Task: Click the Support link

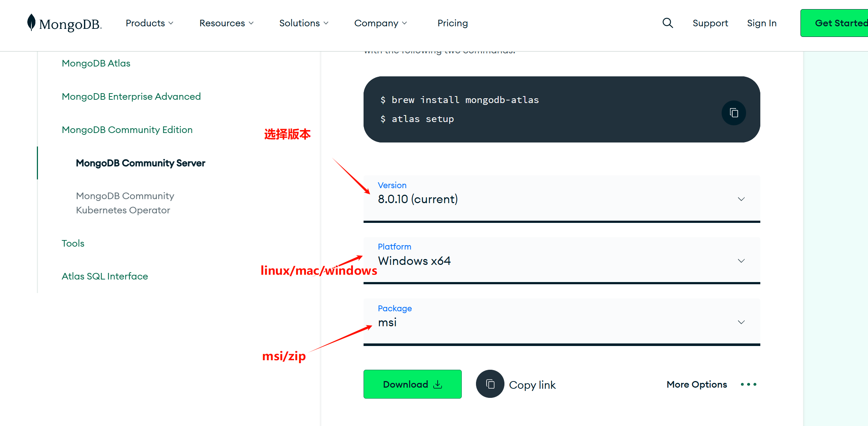Action: coord(710,23)
